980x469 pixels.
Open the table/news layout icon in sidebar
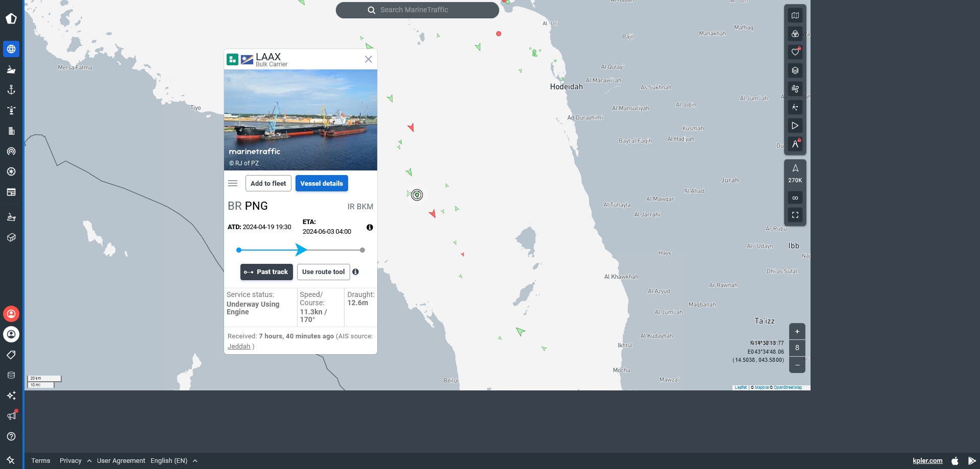pyautogui.click(x=11, y=192)
